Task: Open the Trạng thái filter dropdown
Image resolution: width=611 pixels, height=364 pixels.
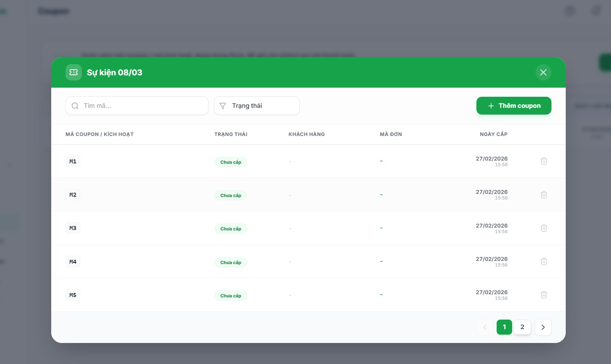Action: [x=256, y=106]
